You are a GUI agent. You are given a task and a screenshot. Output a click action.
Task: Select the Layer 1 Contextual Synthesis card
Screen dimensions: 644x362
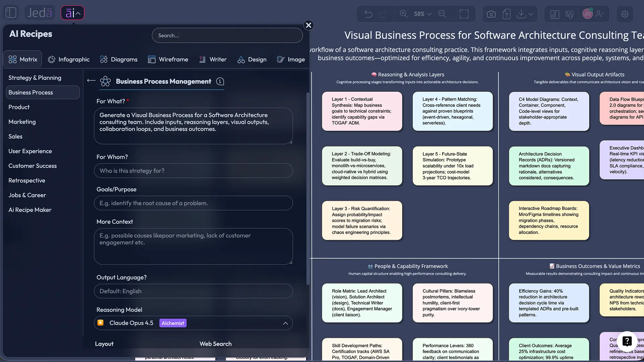(x=362, y=111)
